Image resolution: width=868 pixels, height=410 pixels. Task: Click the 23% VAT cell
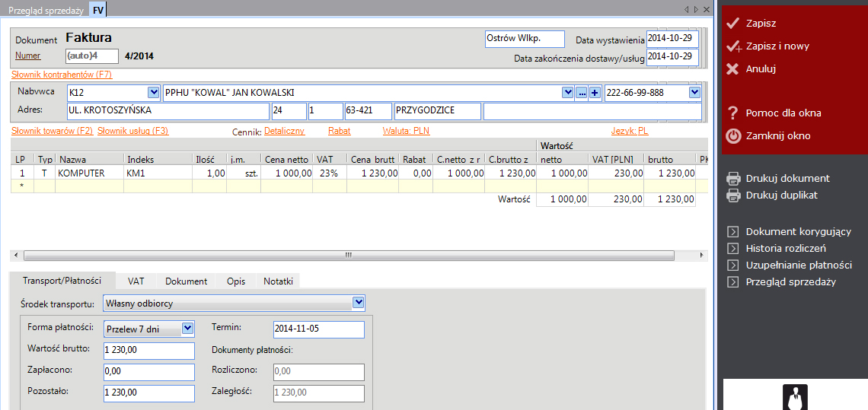(330, 173)
